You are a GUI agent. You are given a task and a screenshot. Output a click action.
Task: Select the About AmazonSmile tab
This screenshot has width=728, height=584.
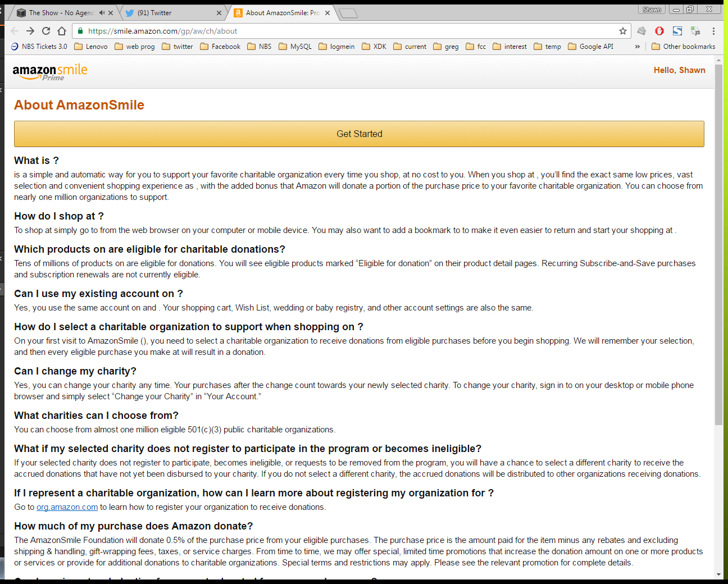coord(283,12)
